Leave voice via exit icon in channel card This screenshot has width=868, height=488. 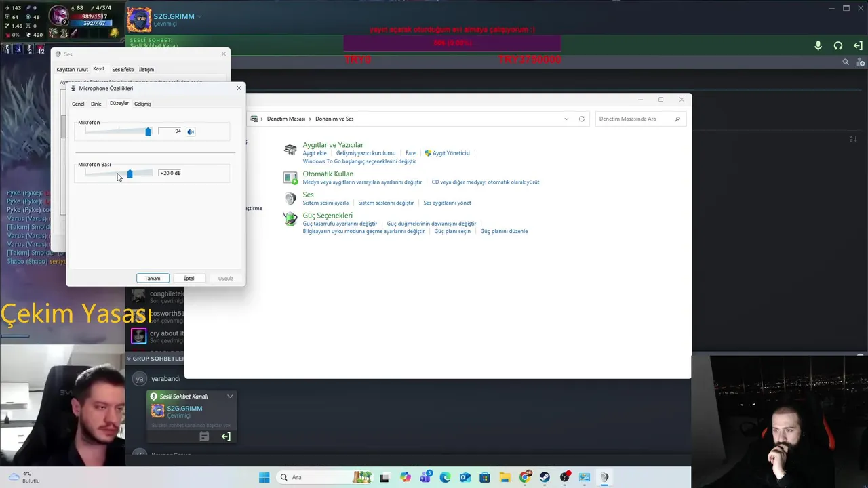click(x=226, y=436)
